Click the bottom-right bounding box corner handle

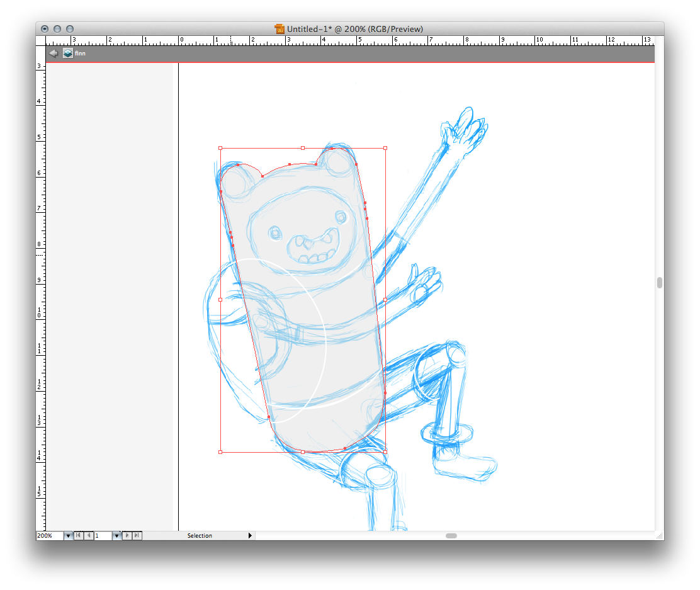pos(385,452)
